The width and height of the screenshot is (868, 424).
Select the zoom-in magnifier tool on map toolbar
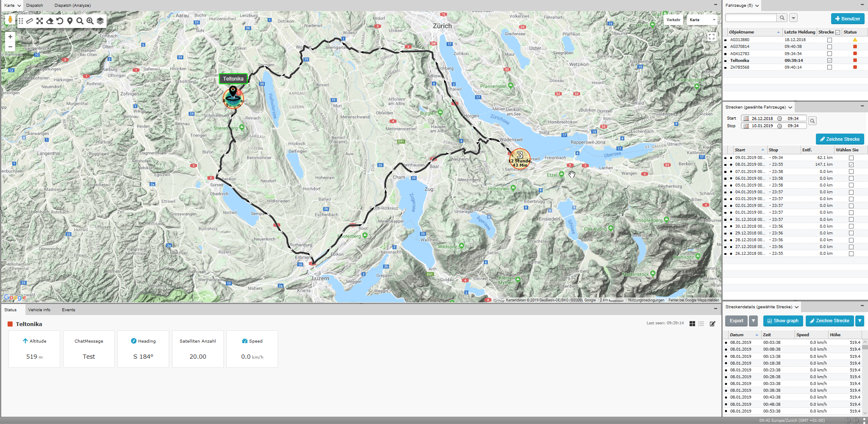[90, 21]
